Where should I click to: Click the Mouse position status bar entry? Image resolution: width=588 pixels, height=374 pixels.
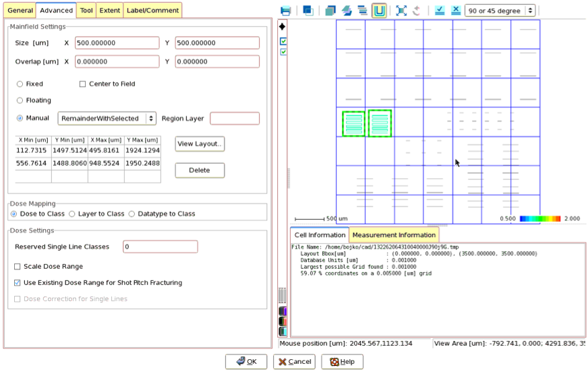click(x=355, y=343)
